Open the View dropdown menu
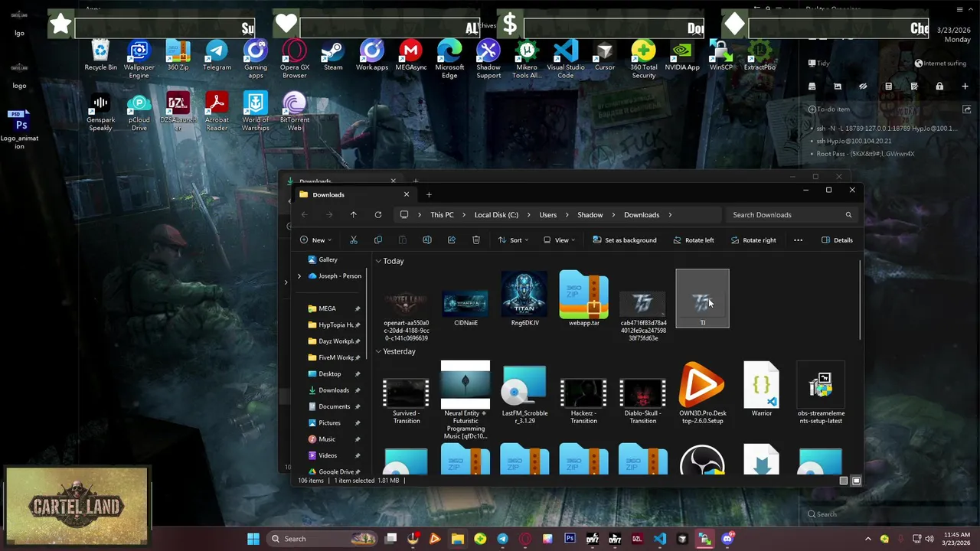The height and width of the screenshot is (551, 980). (x=560, y=240)
